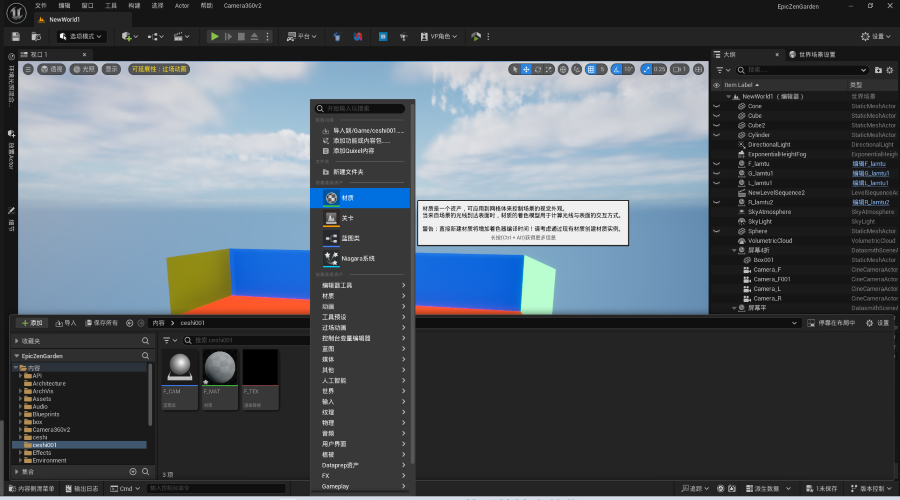
Task: Toggle visibility of Cone actor
Action: [716, 106]
